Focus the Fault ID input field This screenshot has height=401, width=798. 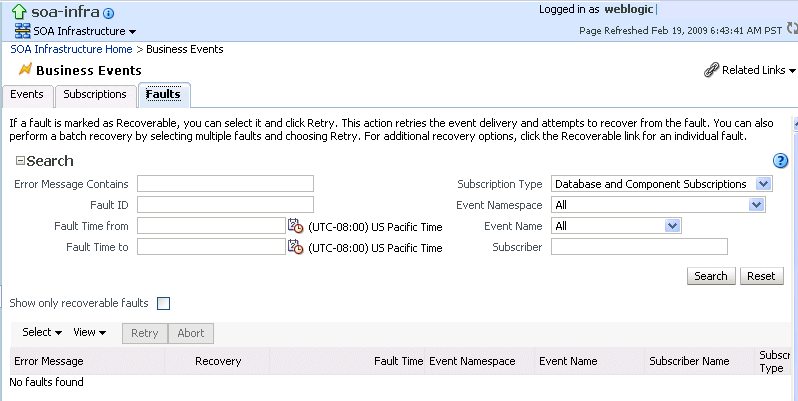(225, 205)
